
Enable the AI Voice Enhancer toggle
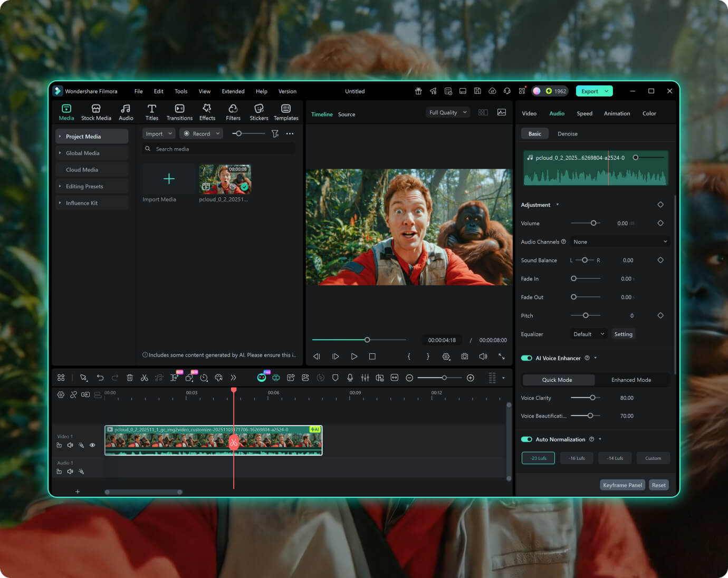[526, 358]
